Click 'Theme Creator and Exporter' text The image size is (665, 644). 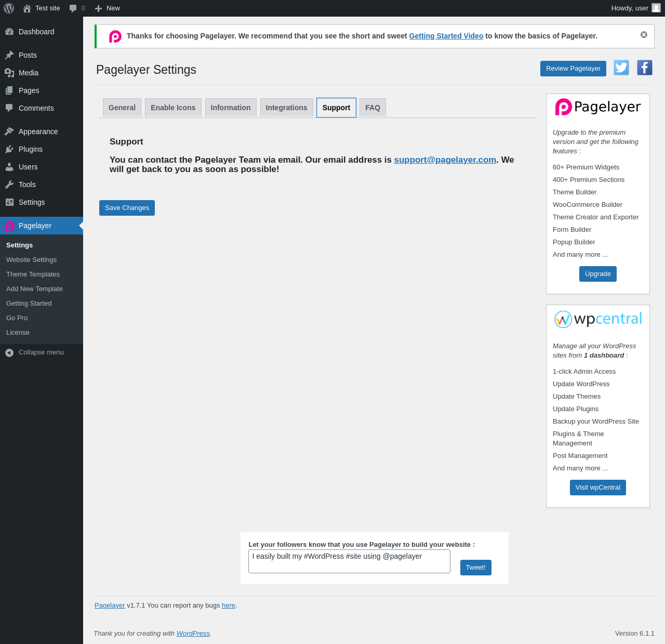(x=596, y=217)
